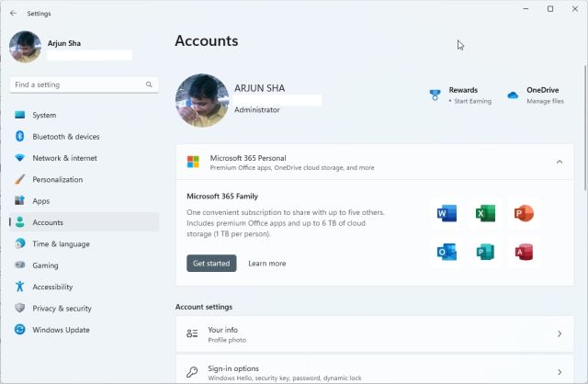Click the Accounts person icon
The height and width of the screenshot is (384, 588).
pyautogui.click(x=20, y=222)
